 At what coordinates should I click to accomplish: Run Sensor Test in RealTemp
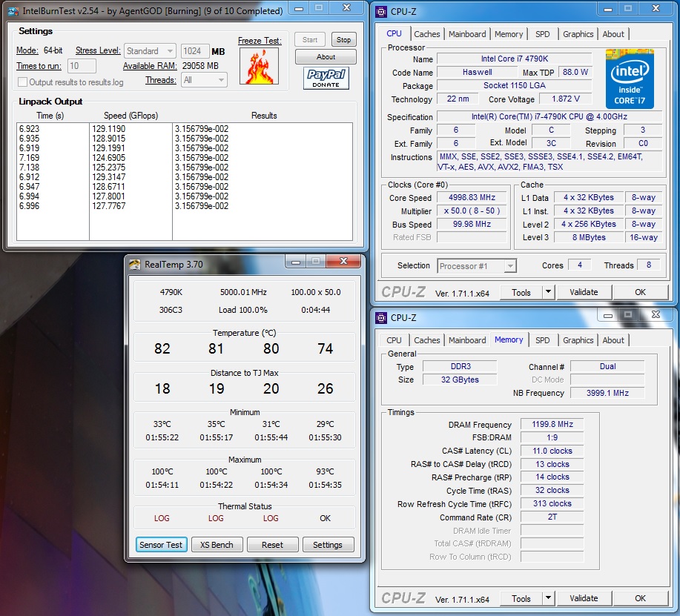(x=161, y=545)
